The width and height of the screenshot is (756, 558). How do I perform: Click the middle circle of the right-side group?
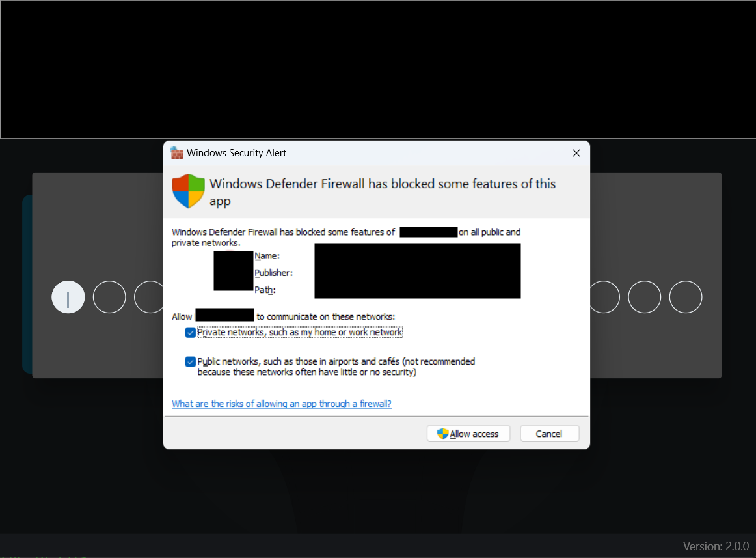tap(645, 297)
